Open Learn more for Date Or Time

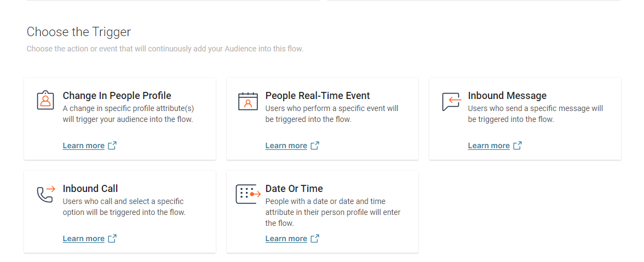286,238
